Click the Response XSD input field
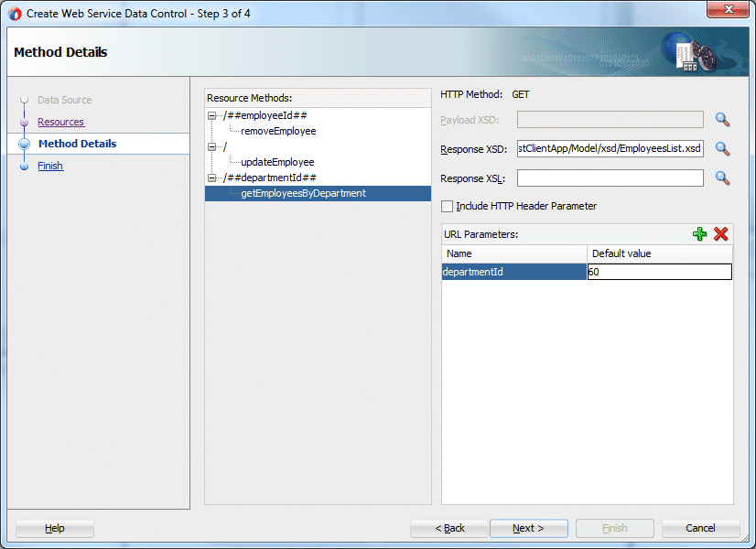 [610, 148]
